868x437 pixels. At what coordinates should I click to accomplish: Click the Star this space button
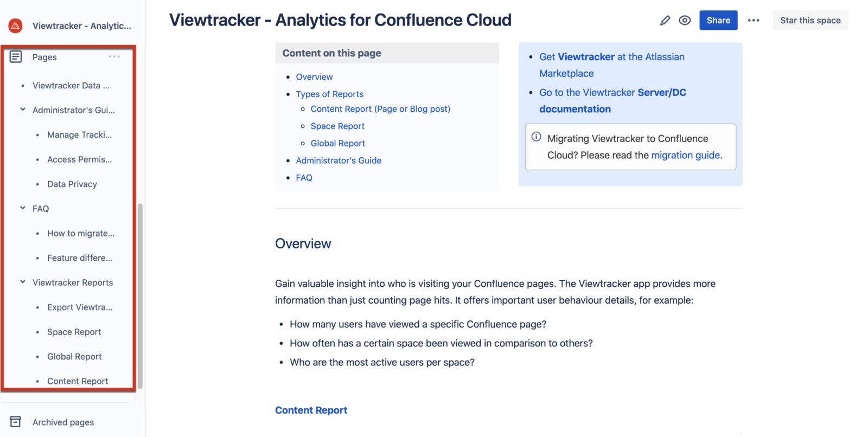point(810,20)
